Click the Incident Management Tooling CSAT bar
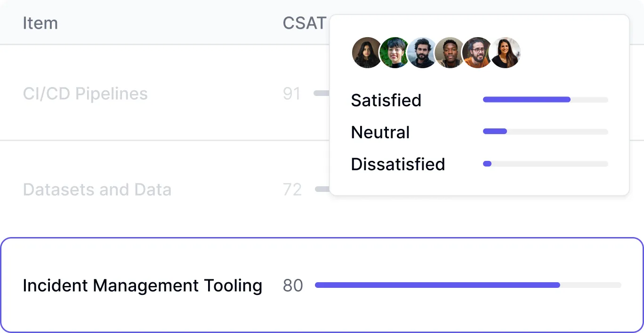This screenshot has width=644, height=333. coord(467,285)
